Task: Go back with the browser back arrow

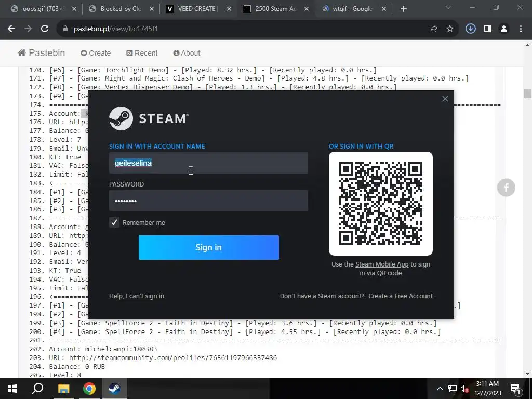Action: (x=11, y=29)
